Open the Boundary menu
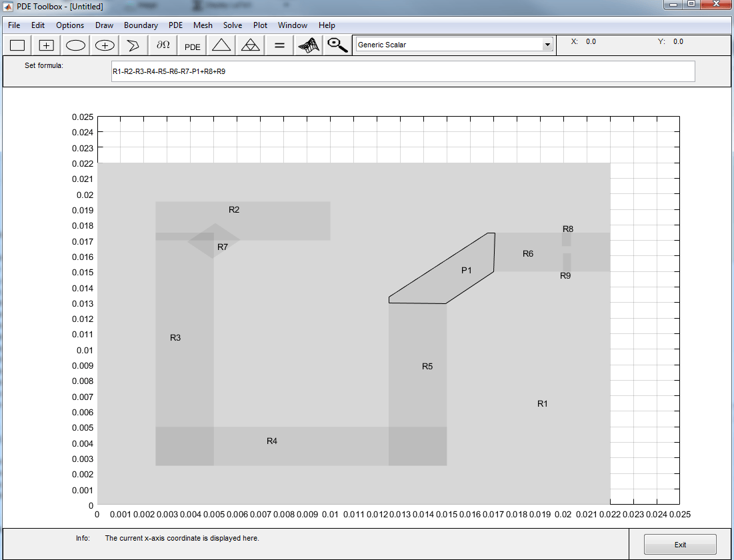Screen dimensions: 734x560 [x=141, y=25]
